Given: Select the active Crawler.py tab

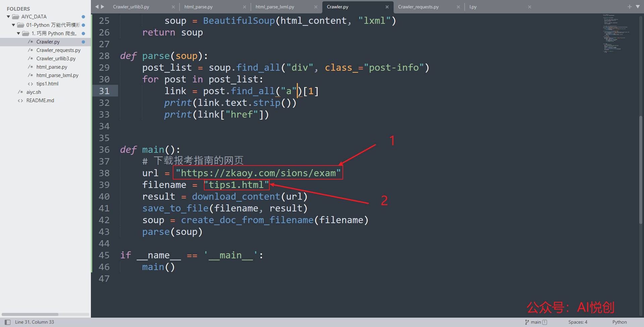Looking at the screenshot, I should pyautogui.click(x=337, y=7).
